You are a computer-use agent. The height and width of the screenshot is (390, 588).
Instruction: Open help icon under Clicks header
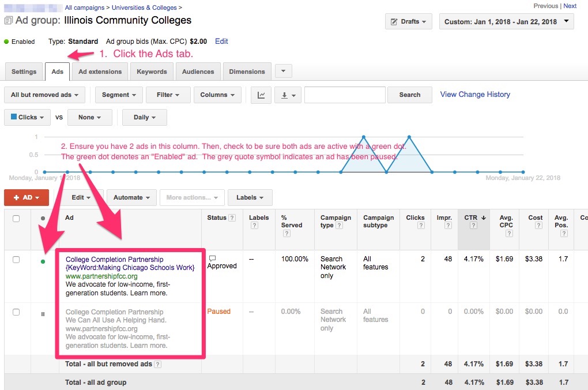421,225
